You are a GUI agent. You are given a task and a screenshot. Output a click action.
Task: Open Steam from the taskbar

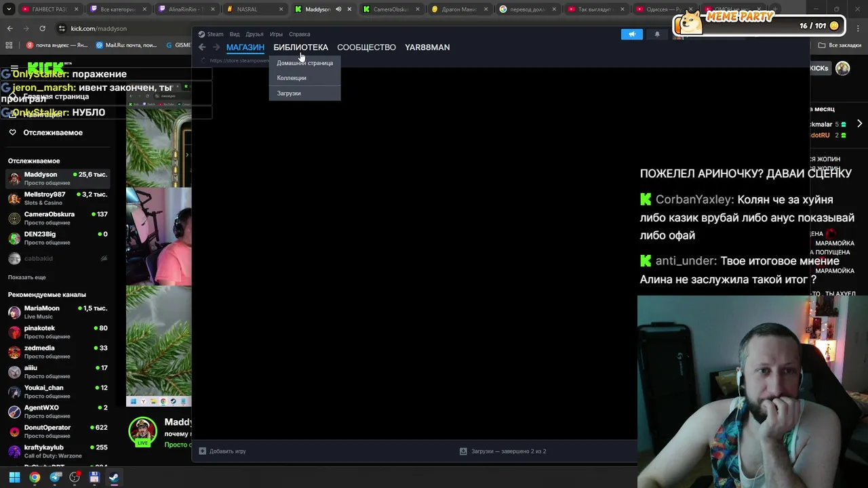click(114, 477)
